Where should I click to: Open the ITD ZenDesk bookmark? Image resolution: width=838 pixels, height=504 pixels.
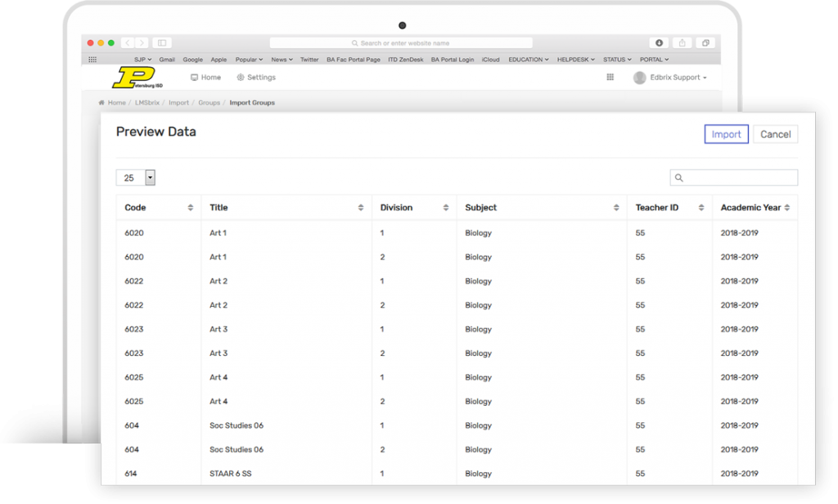click(406, 60)
